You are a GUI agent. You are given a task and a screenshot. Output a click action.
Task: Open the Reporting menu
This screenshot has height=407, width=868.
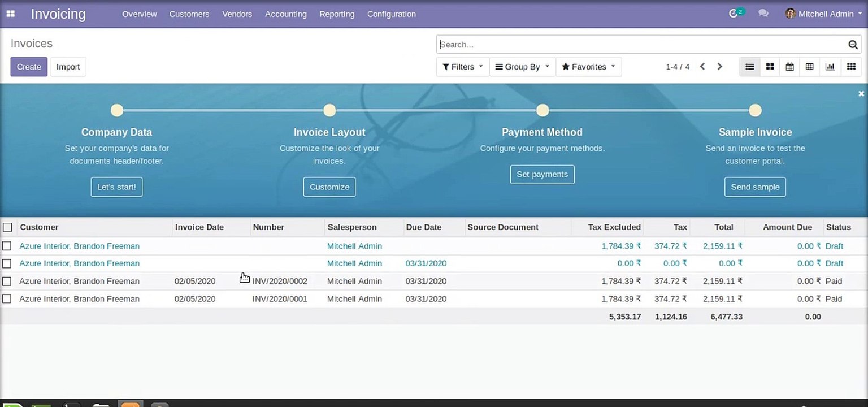337,14
